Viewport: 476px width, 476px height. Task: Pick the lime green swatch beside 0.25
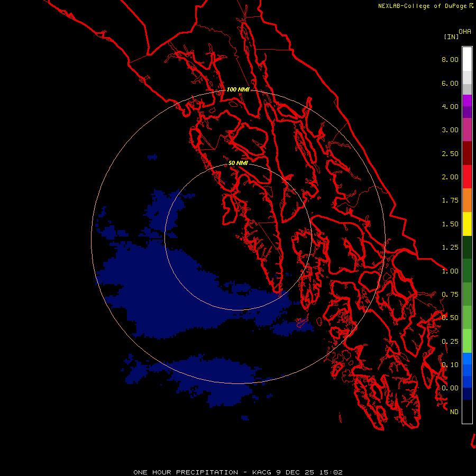(x=467, y=341)
